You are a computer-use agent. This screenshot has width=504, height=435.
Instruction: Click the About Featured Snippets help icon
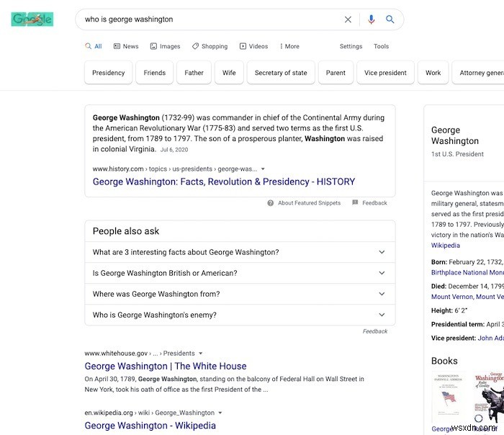point(270,203)
